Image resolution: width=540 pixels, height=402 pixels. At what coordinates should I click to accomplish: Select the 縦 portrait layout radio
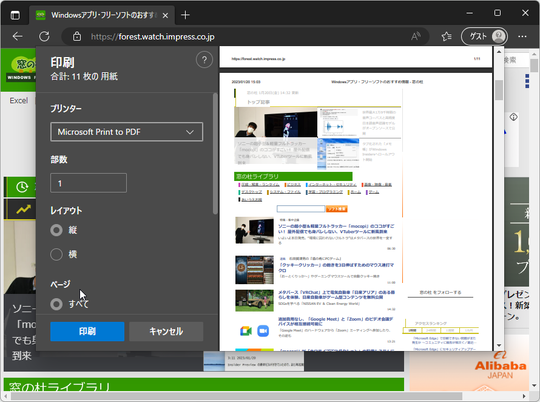[x=56, y=230]
